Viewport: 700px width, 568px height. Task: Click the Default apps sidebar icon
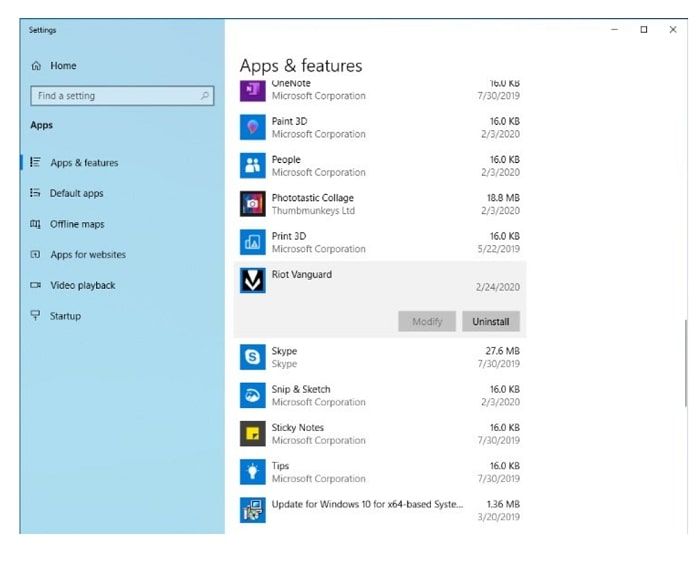pos(35,193)
